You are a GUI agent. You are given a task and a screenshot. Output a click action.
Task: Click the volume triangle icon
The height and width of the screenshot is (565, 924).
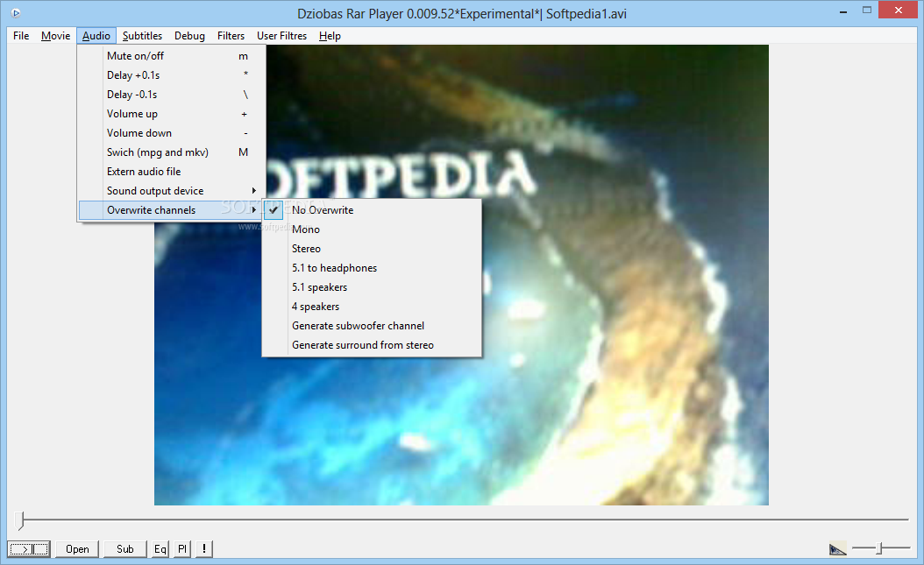[x=837, y=549]
